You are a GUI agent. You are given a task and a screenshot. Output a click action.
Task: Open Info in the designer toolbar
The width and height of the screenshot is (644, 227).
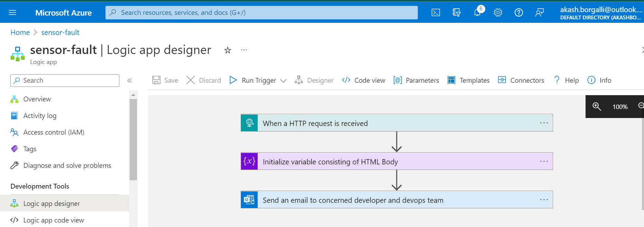[x=599, y=80]
